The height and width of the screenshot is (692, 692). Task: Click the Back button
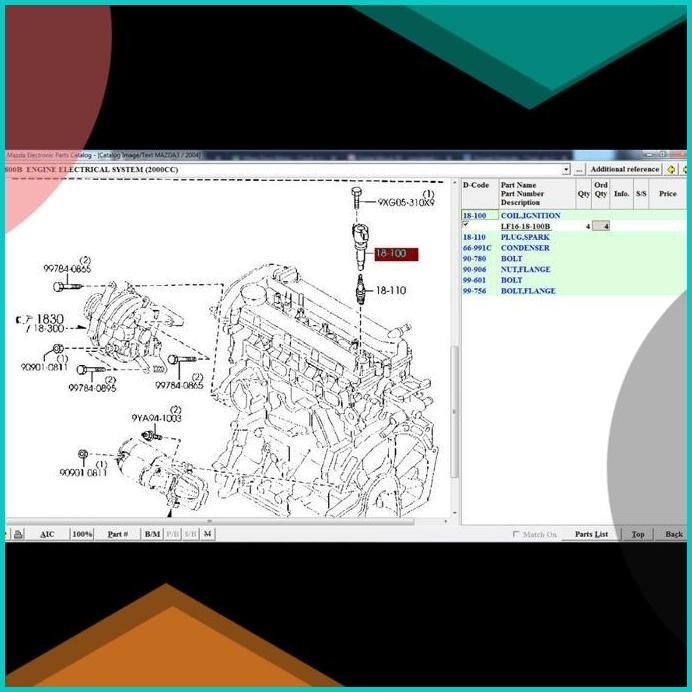click(x=673, y=534)
